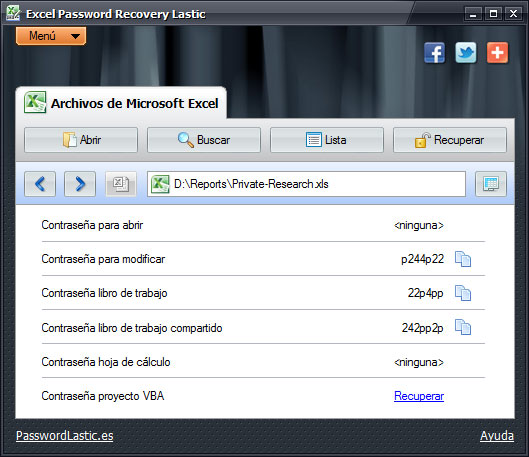Click the Contraseña libro de trabajo compartido label

132,328
